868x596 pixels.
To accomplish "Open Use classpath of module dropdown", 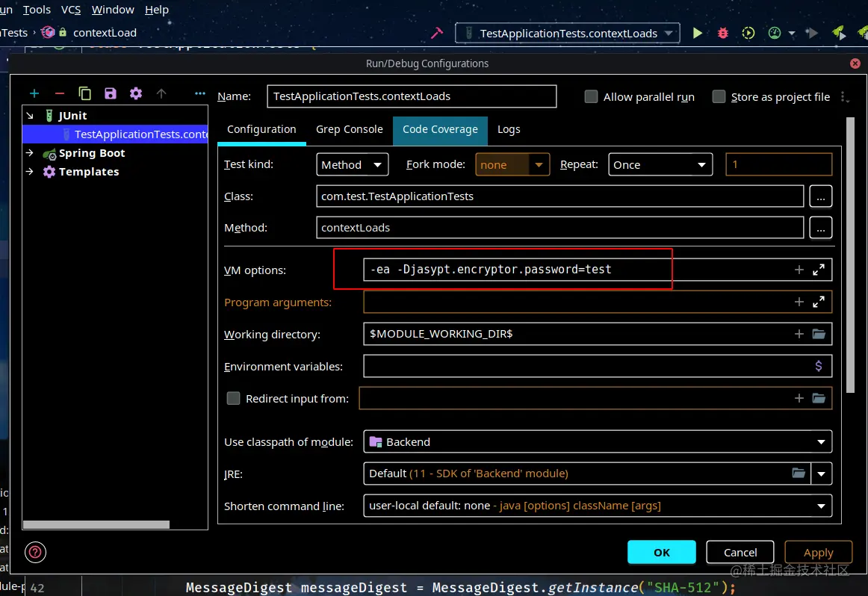I will coord(598,441).
